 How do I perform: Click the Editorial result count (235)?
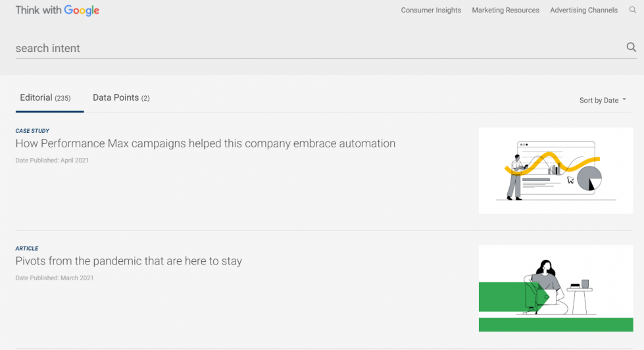pyautogui.click(x=63, y=98)
